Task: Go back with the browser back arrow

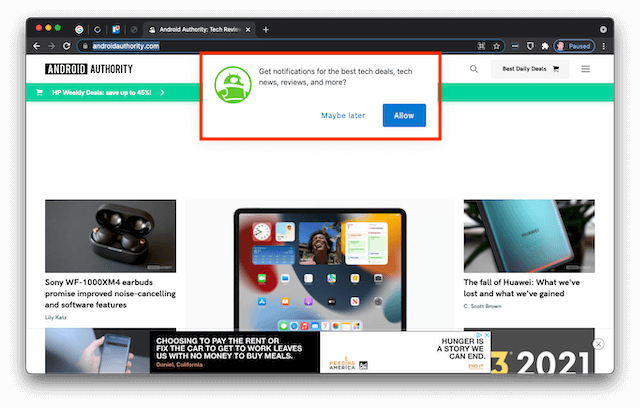Action: tap(36, 46)
